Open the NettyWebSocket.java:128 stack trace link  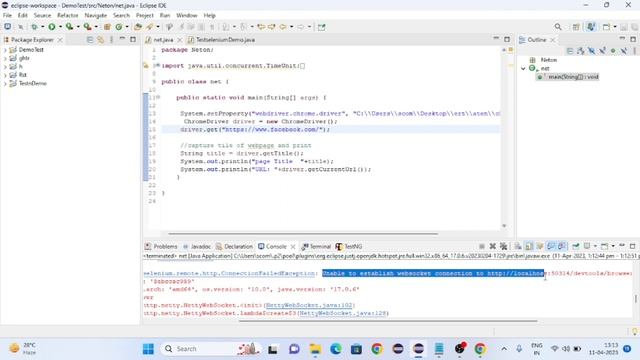[344, 313]
